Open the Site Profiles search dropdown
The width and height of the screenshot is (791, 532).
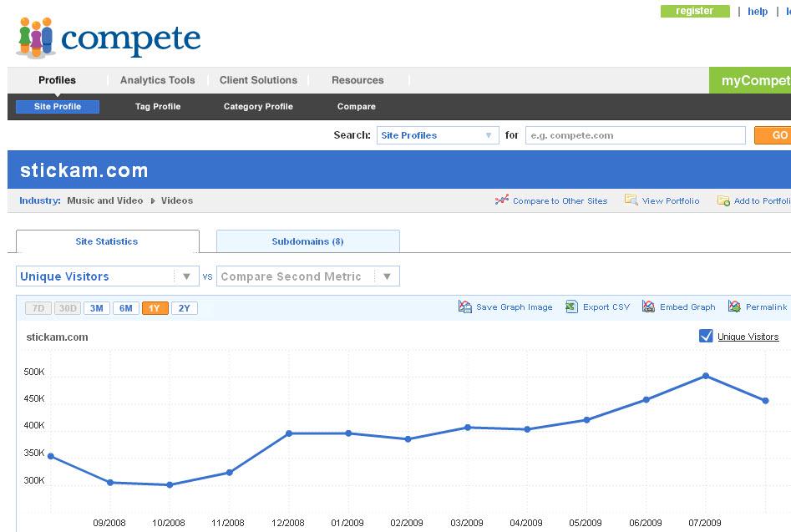(x=438, y=135)
